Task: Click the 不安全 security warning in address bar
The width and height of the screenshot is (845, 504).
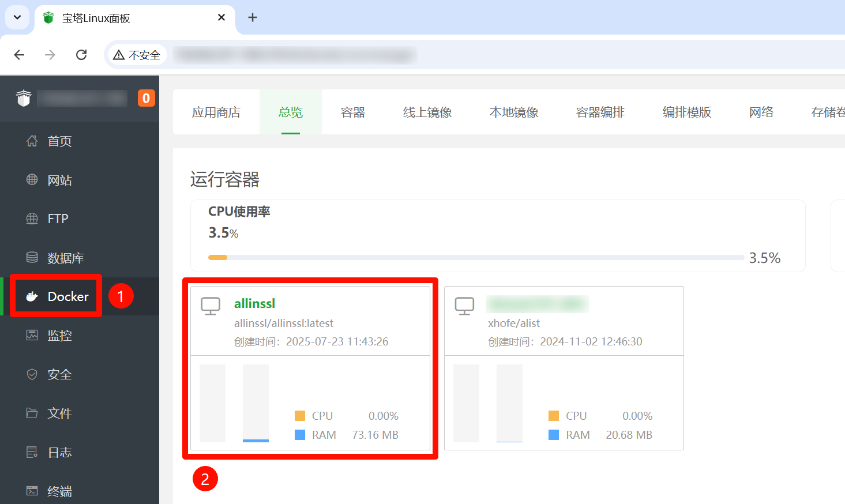Action: point(137,54)
